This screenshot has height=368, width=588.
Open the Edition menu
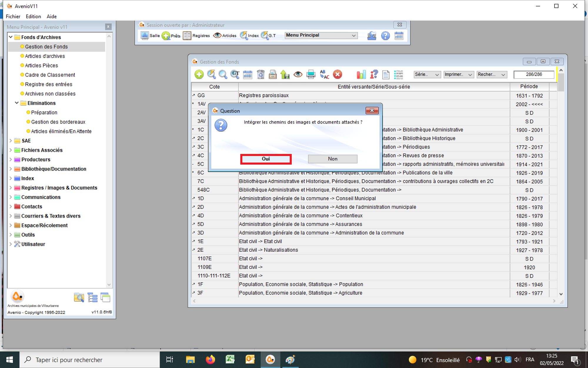33,16
